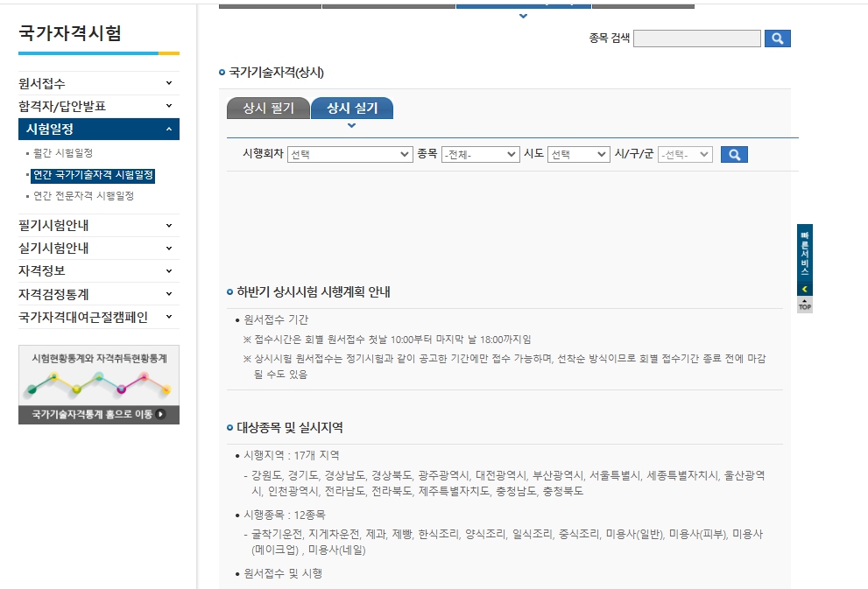
Task: Expand the 자격검정통계 menu chevron
Action: click(x=169, y=294)
